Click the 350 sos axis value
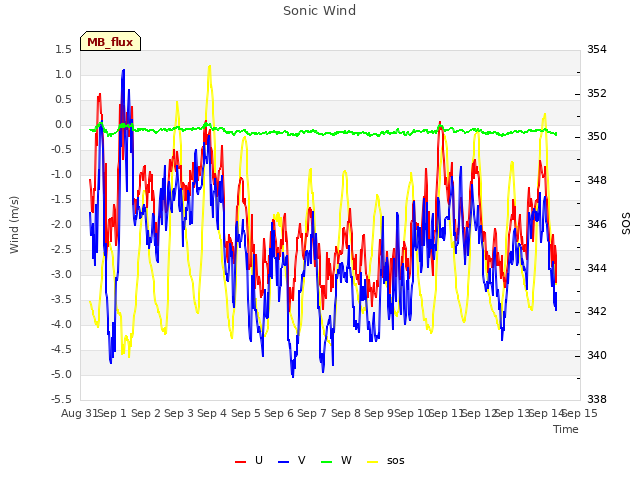This screenshot has height=480, width=640. point(597,137)
